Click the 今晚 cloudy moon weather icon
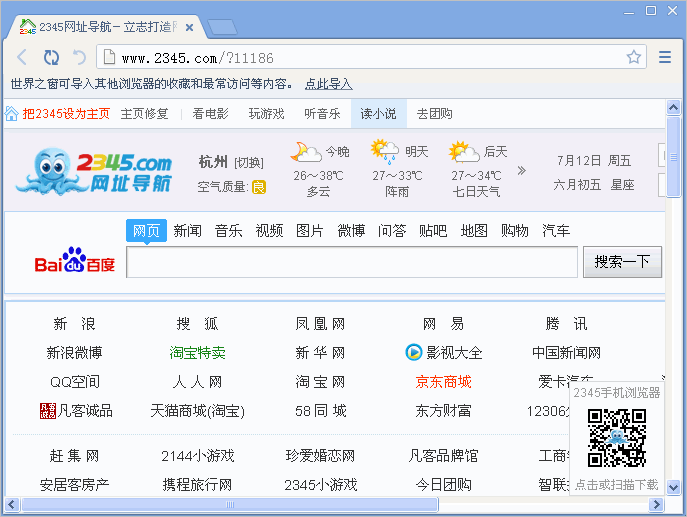687x517 pixels. point(306,152)
